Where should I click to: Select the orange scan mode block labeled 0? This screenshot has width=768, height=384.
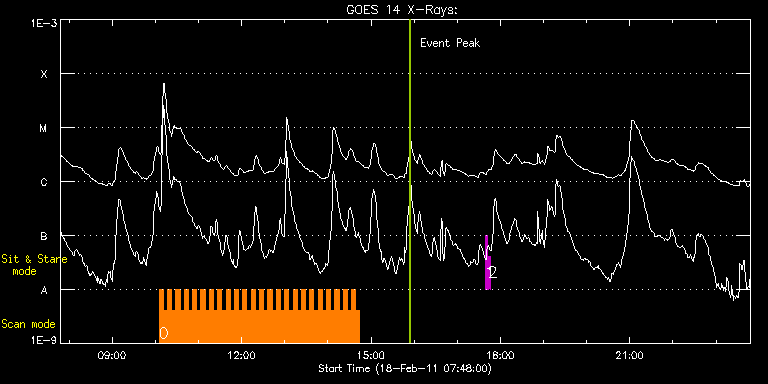(260, 316)
